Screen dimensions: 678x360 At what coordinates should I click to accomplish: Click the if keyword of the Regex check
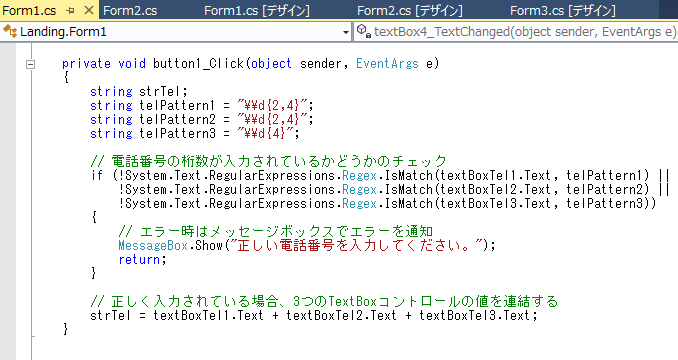pos(97,175)
